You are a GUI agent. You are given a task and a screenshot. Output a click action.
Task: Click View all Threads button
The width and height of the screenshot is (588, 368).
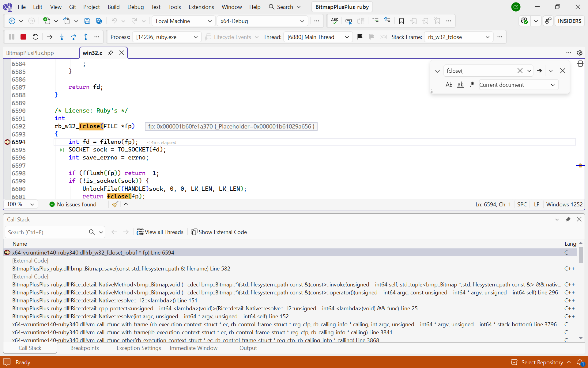pos(160,232)
